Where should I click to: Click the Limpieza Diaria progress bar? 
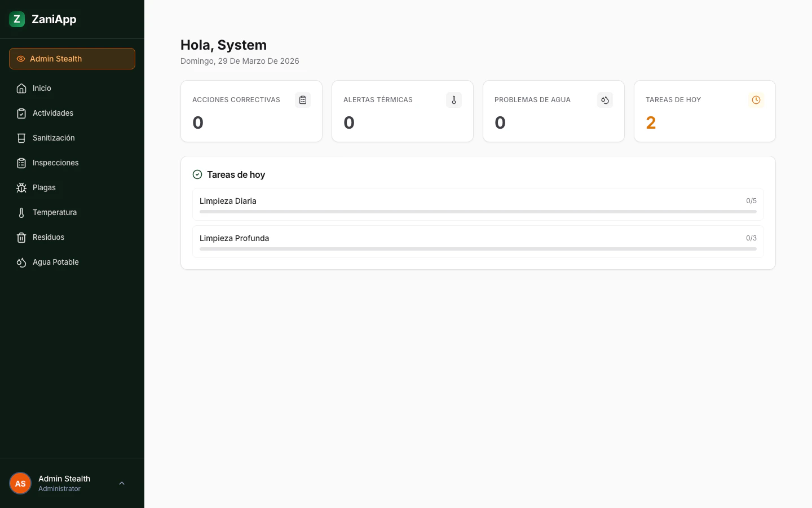pos(478,212)
